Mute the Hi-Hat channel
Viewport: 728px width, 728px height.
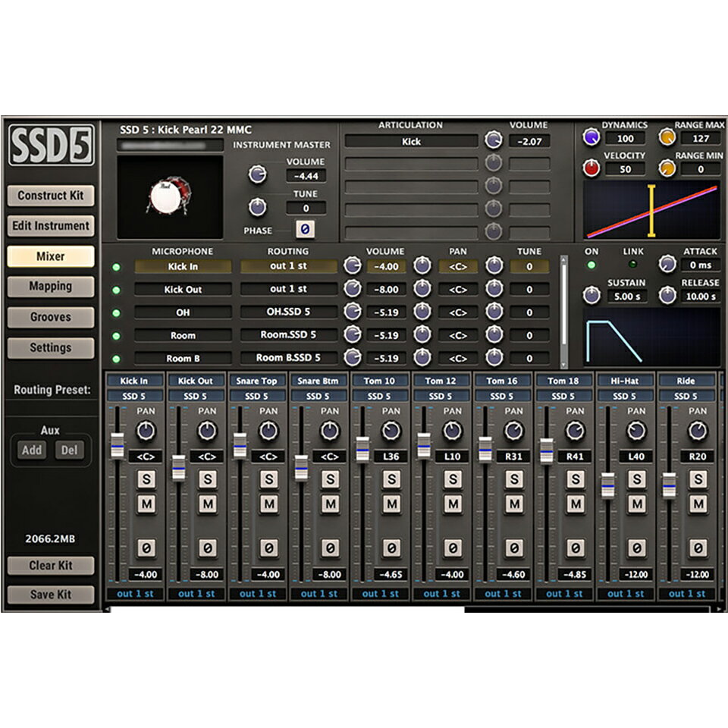click(636, 504)
